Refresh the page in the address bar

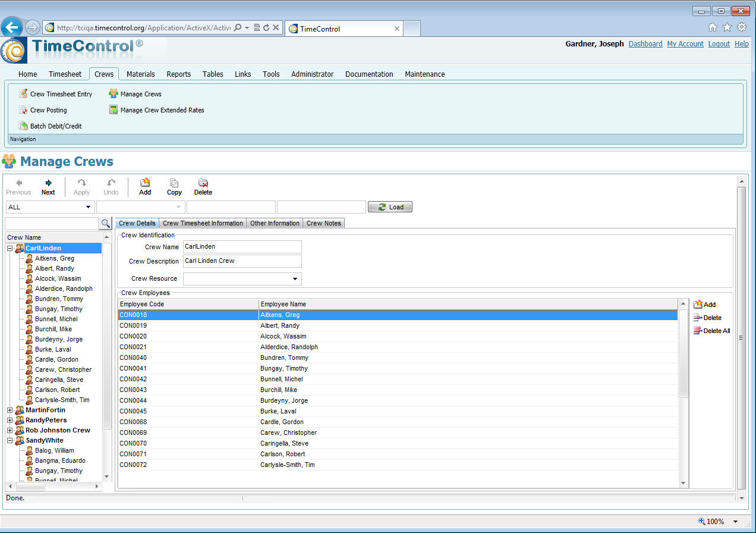[x=266, y=27]
